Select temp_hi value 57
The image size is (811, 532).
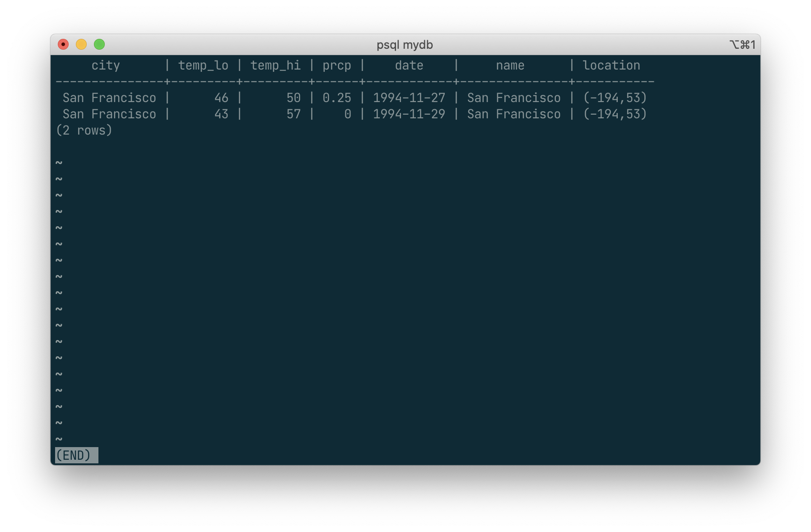pyautogui.click(x=294, y=114)
